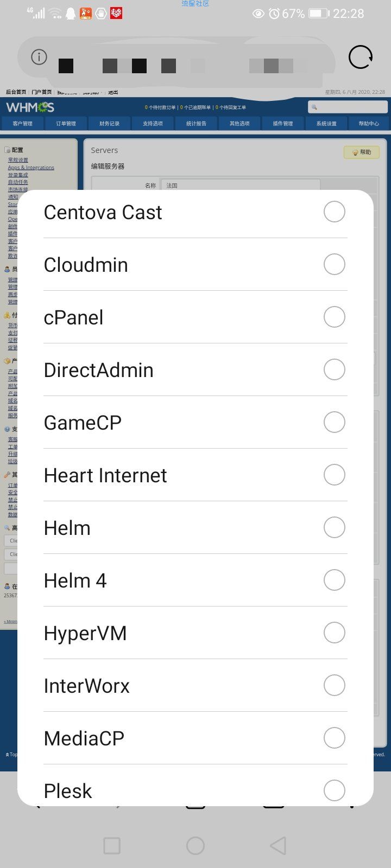Open the site info icon in address bar
Viewport: 391px width, 868px height.
coord(39,57)
